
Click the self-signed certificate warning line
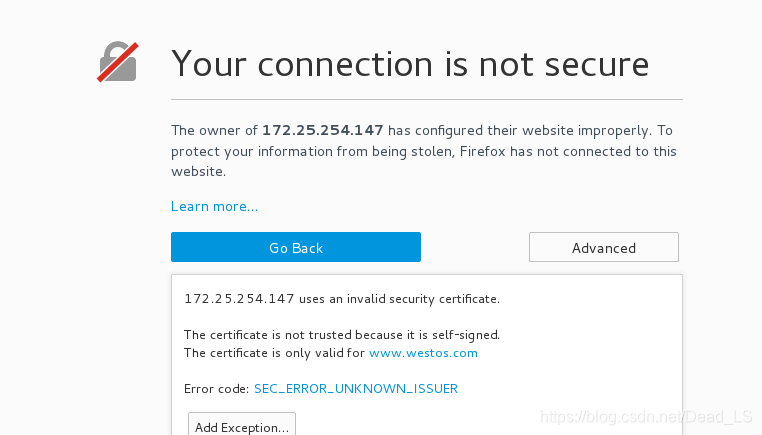click(342, 335)
